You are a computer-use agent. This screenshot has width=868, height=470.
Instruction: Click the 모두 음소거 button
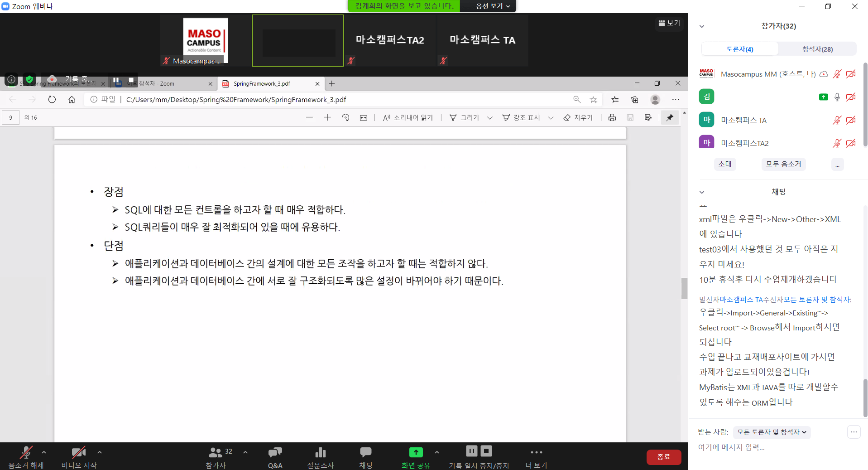tap(783, 164)
